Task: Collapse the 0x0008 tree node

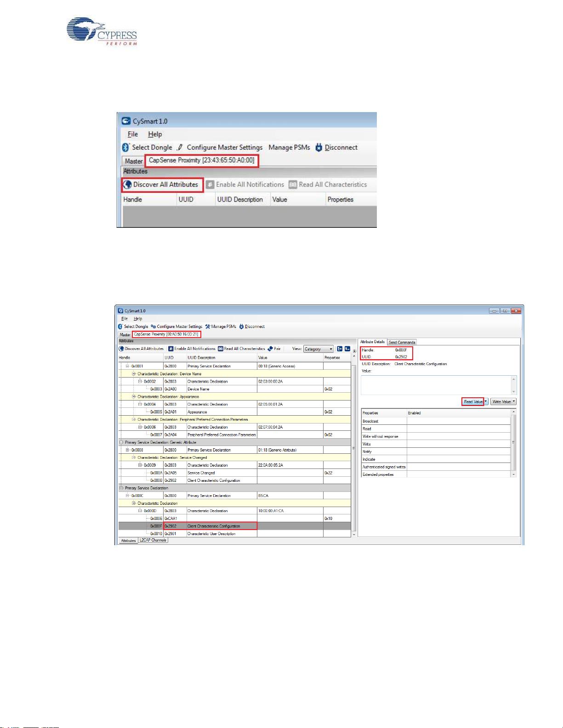Action: [x=127, y=450]
